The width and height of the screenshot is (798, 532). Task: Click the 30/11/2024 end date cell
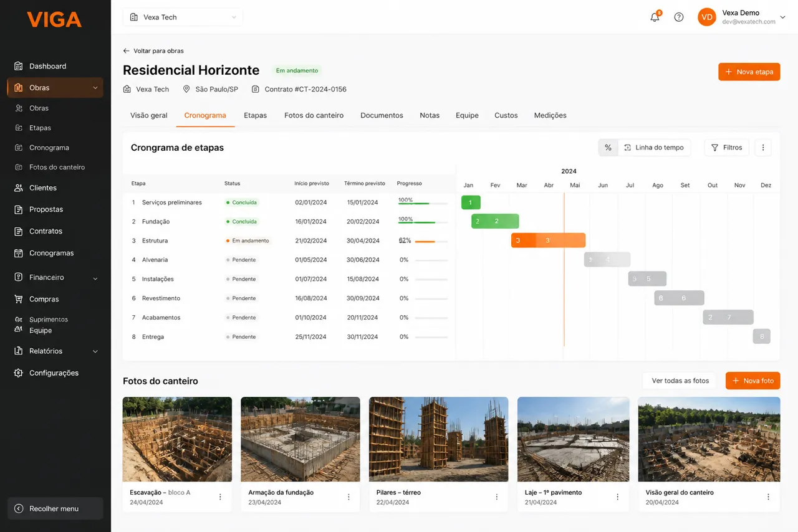[362, 337]
